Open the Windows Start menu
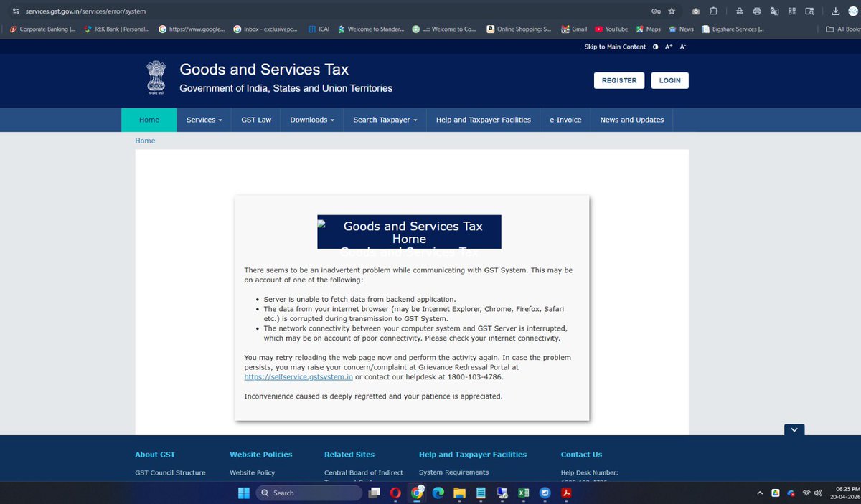 (x=243, y=493)
